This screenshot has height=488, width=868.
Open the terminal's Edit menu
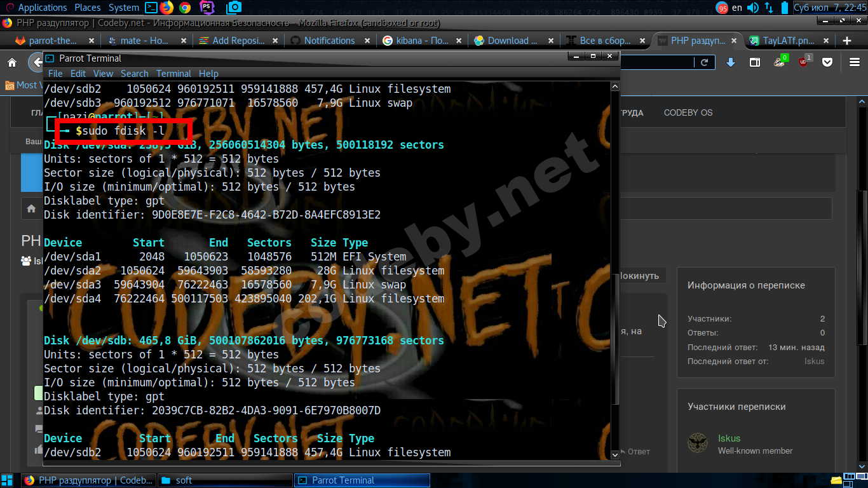pos(78,73)
